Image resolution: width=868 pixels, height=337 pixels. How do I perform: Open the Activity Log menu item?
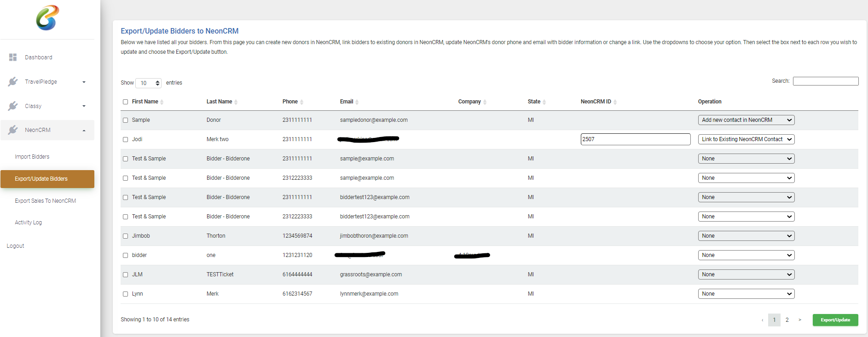point(28,223)
